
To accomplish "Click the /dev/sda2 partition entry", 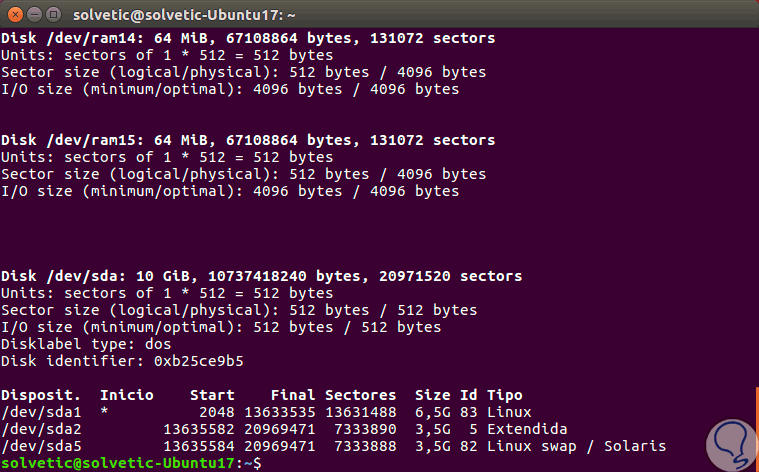I will [37, 429].
